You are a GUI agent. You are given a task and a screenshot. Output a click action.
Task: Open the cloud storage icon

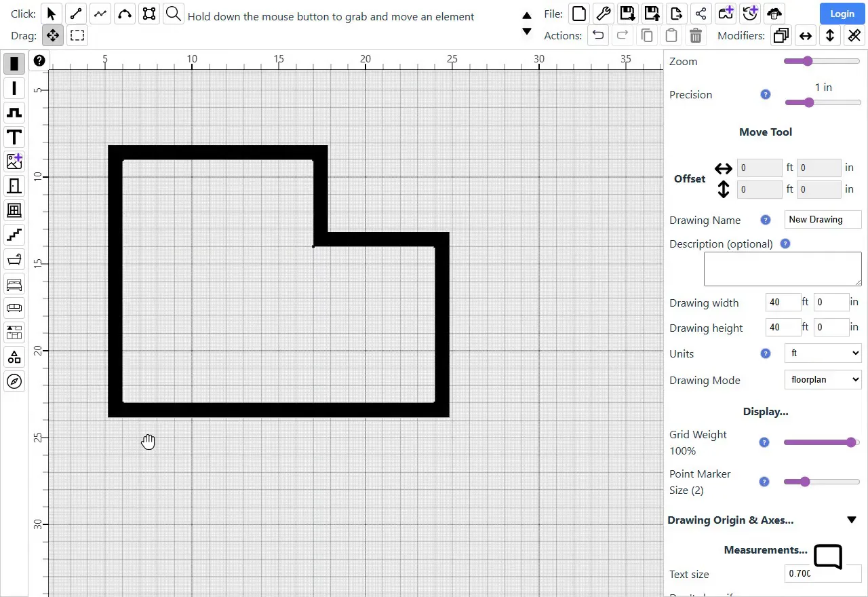coord(774,14)
